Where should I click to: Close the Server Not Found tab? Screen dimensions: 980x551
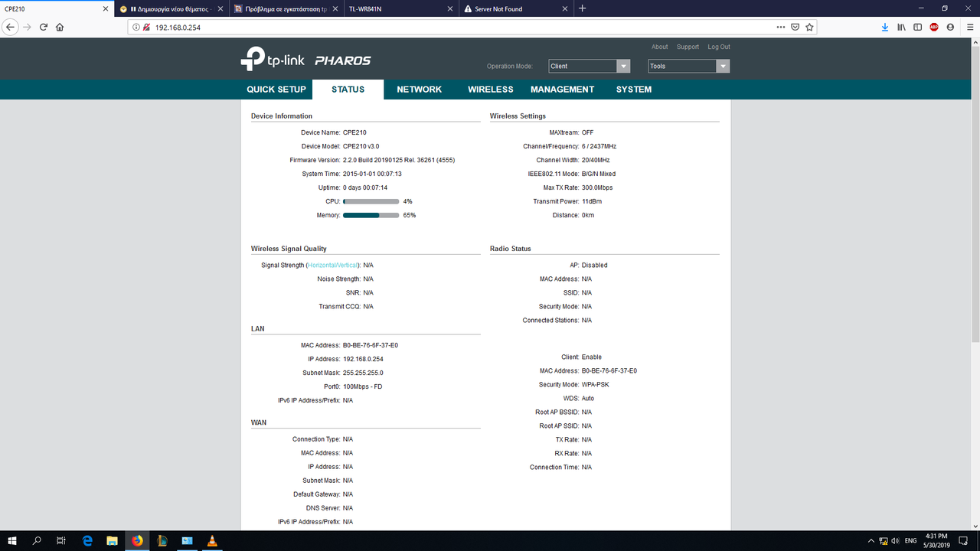point(566,8)
